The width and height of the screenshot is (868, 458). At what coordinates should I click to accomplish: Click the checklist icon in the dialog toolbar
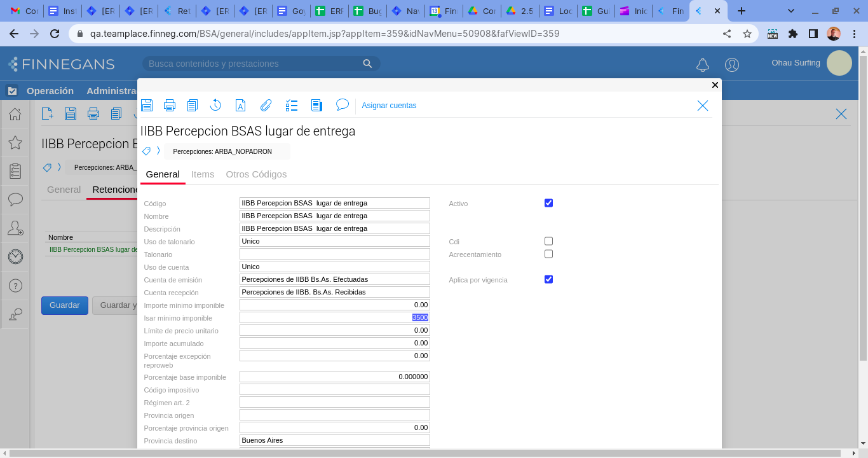[292, 106]
